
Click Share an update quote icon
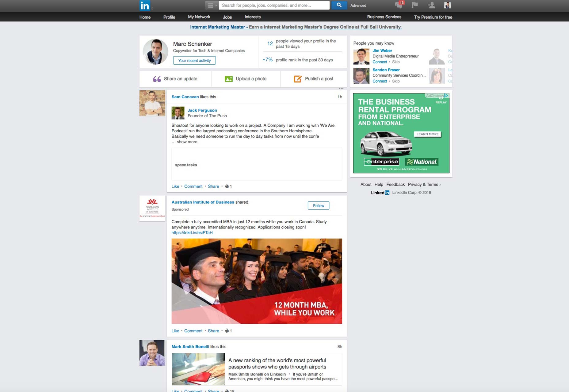point(157,79)
